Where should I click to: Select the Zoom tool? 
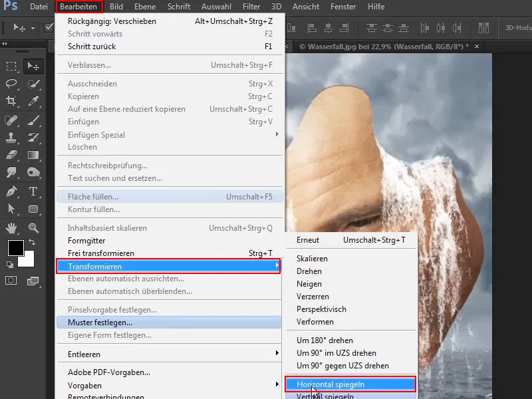pos(33,227)
